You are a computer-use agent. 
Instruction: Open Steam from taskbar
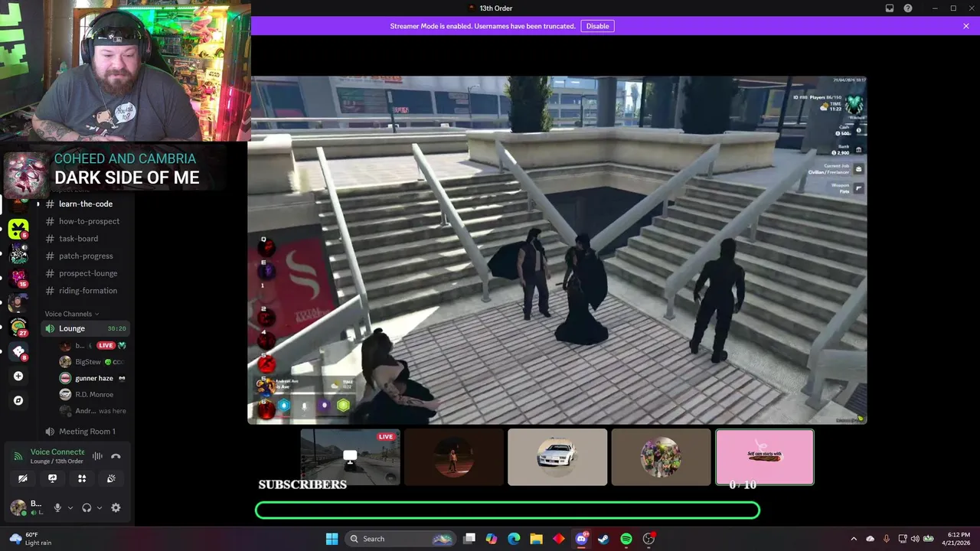[x=603, y=539]
